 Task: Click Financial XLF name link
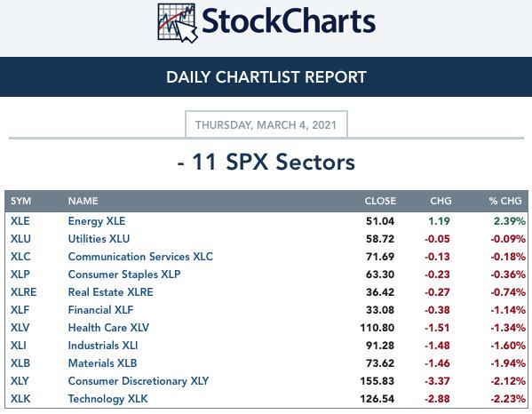point(100,310)
